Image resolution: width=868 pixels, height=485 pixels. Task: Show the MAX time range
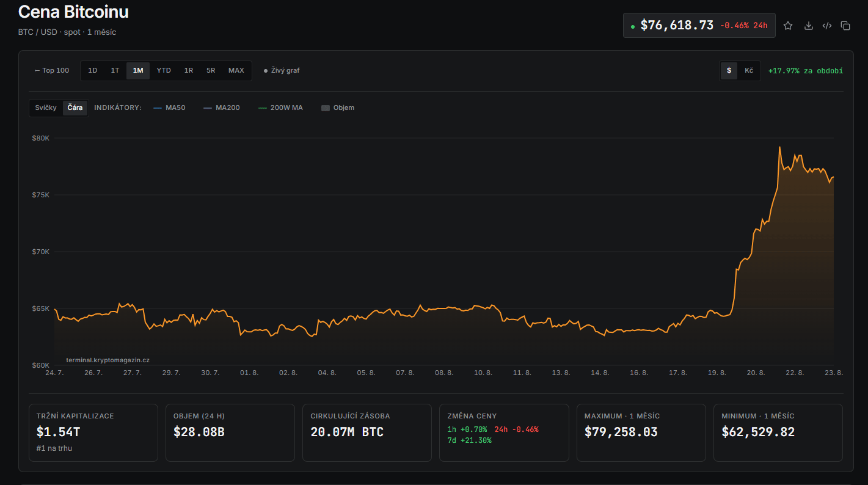click(x=236, y=70)
